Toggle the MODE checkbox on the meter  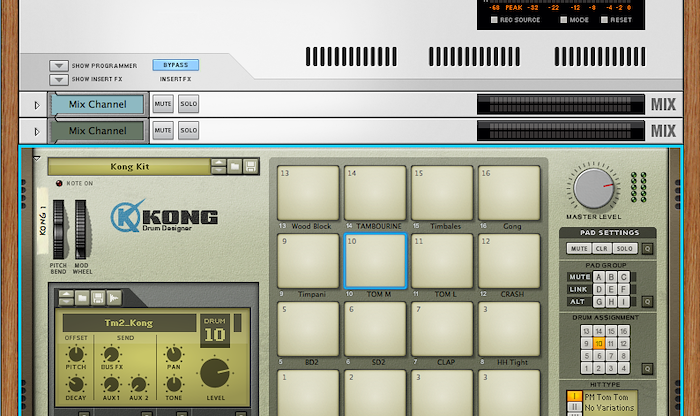tap(563, 20)
